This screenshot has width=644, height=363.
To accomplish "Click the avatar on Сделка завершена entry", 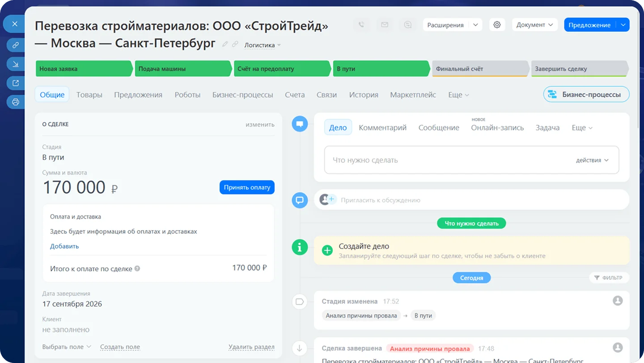I will tap(618, 347).
